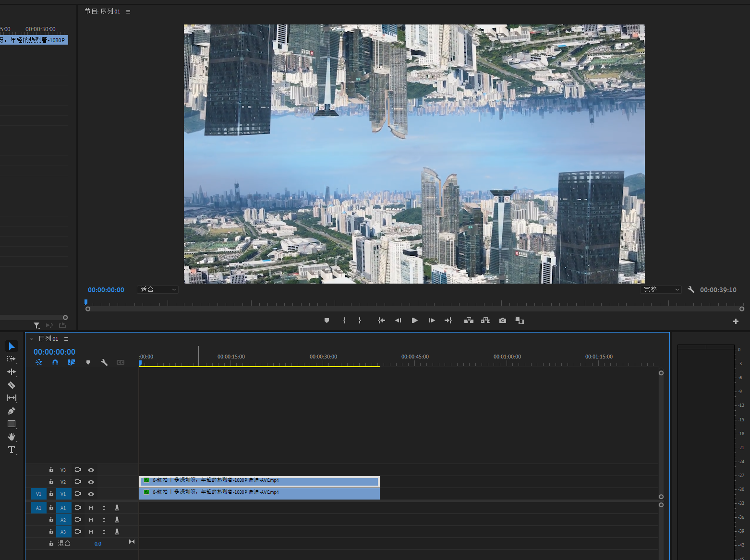Open the playback resolution dropdown 完整
750x560 pixels.
click(661, 290)
